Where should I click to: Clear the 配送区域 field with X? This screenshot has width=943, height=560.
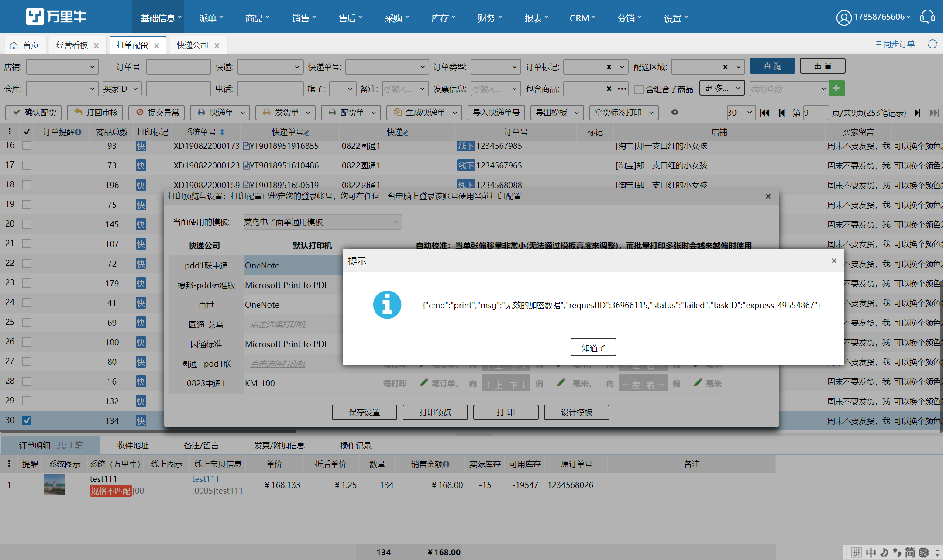725,67
